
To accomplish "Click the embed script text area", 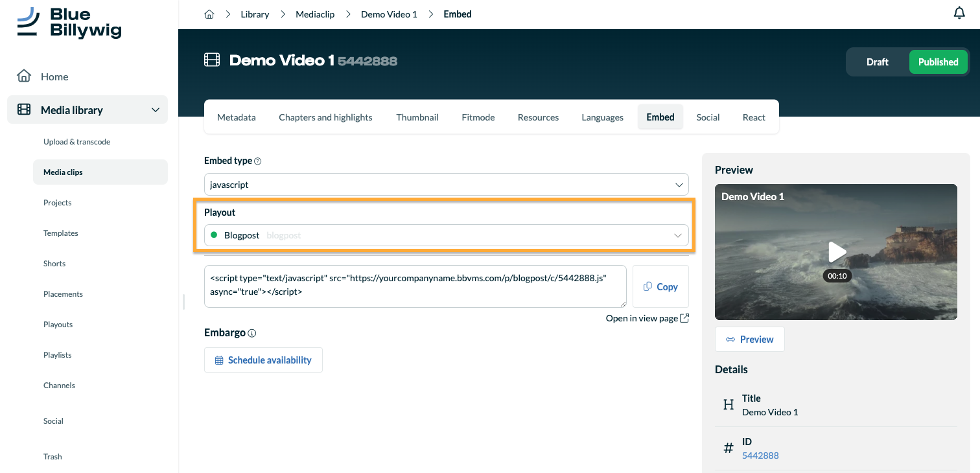I will tap(415, 286).
